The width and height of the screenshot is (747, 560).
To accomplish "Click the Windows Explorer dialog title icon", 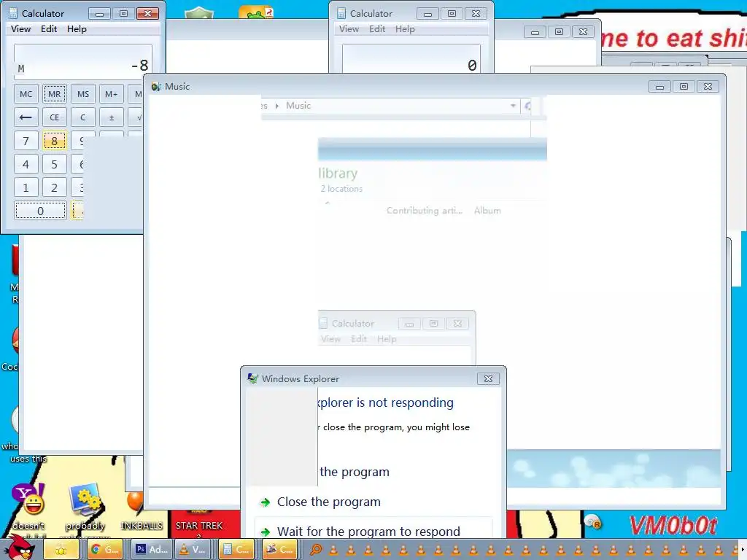I will pyautogui.click(x=253, y=378).
